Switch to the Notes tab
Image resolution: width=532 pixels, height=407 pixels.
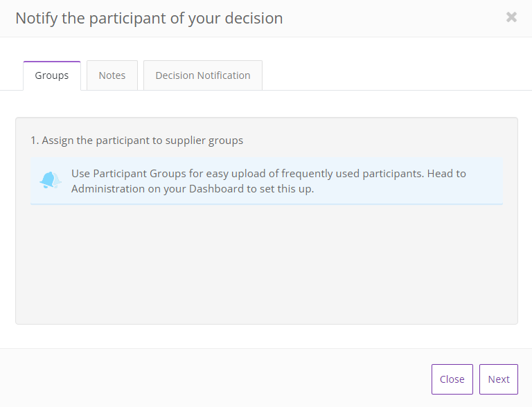click(x=112, y=75)
